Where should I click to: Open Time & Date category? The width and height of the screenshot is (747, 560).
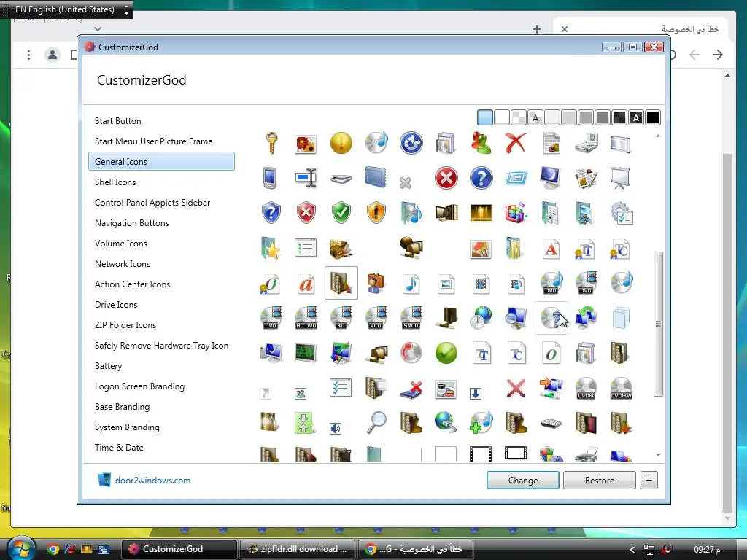[x=119, y=448]
